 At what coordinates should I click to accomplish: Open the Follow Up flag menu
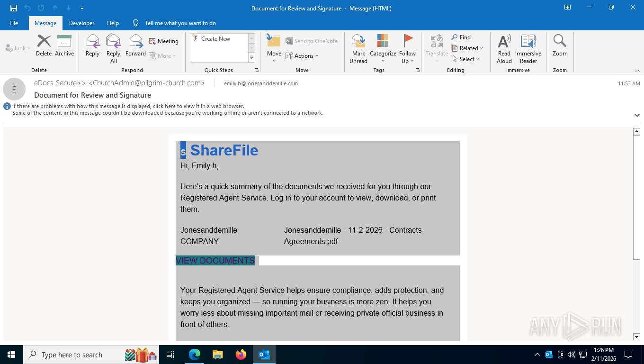[x=407, y=48]
